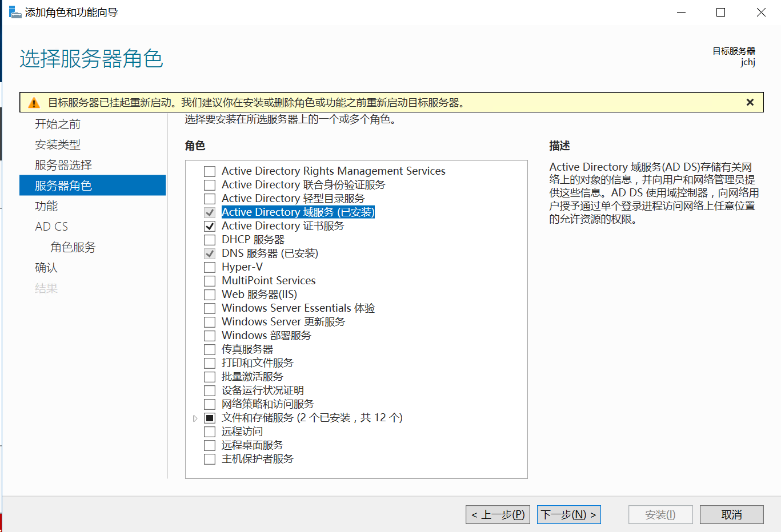Screen dimensions: 781x532
Task: Click the 上一步(P) button
Action: point(498,515)
